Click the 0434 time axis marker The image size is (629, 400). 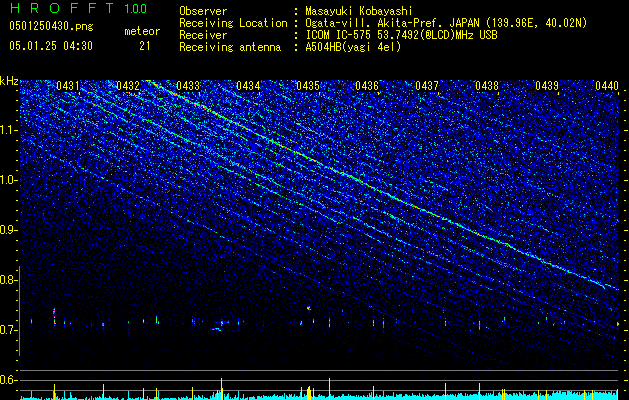[248, 86]
